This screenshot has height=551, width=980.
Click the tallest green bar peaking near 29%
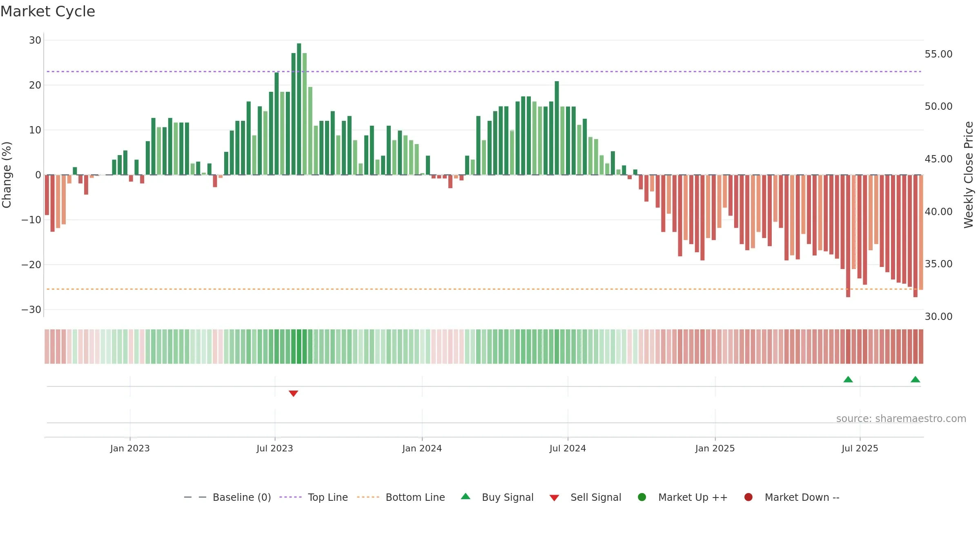coord(299,109)
